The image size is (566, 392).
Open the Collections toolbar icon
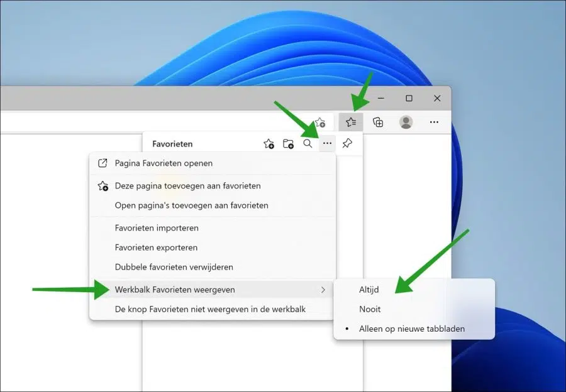click(378, 122)
